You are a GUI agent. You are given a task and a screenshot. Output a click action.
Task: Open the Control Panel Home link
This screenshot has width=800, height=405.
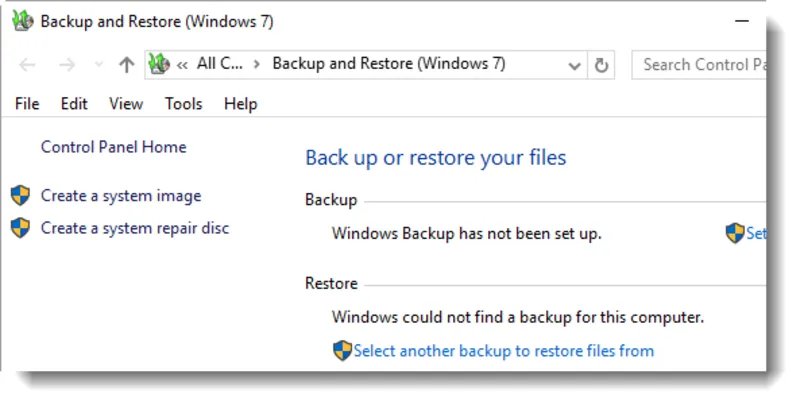pos(114,147)
